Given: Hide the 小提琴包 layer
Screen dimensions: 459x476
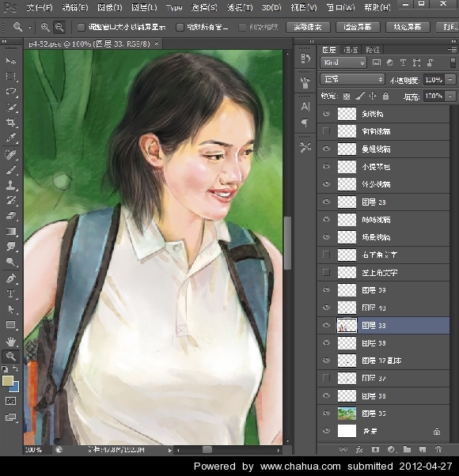Looking at the screenshot, I should click(x=326, y=166).
